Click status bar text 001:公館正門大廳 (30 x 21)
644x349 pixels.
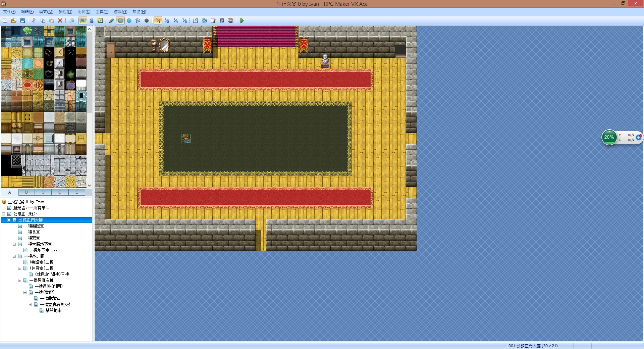click(x=533, y=346)
